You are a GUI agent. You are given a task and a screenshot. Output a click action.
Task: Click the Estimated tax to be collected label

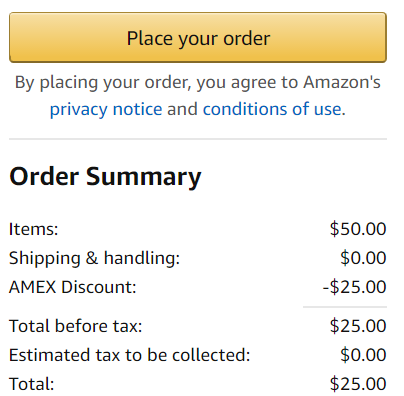point(130,355)
